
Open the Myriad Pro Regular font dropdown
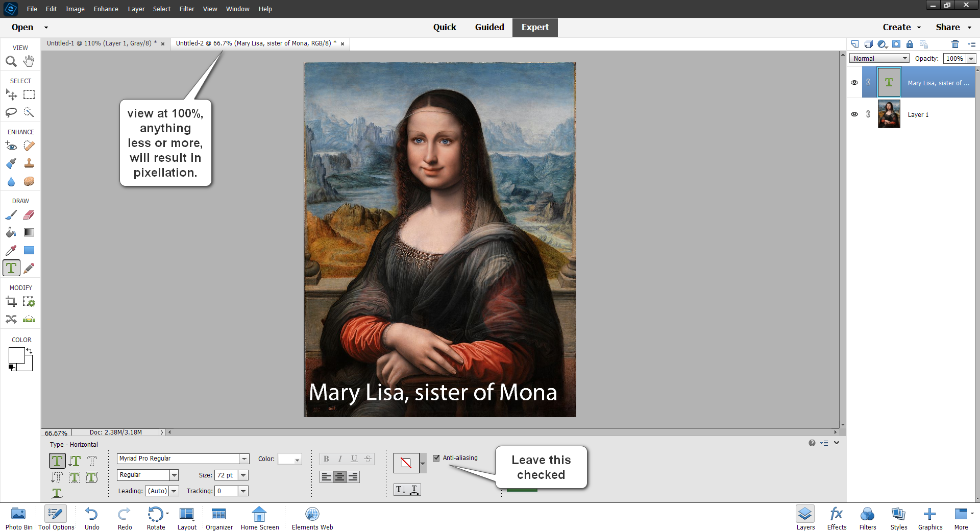(244, 458)
